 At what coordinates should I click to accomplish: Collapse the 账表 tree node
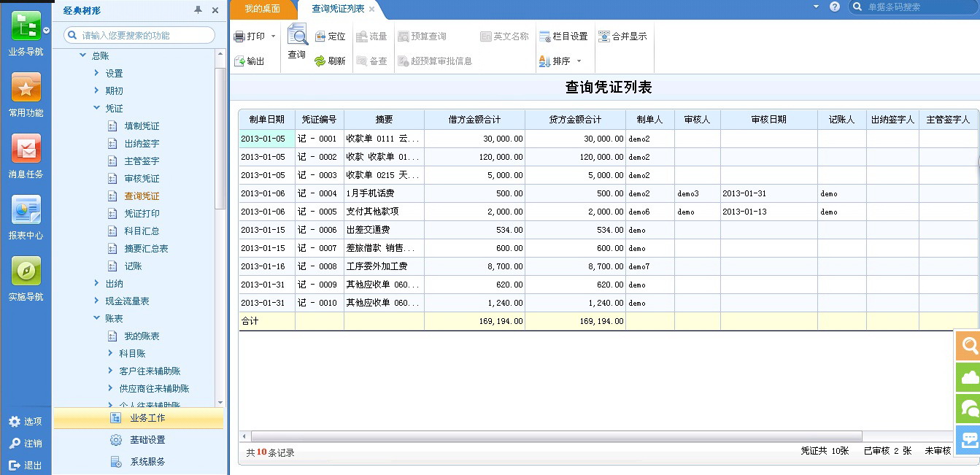point(97,318)
